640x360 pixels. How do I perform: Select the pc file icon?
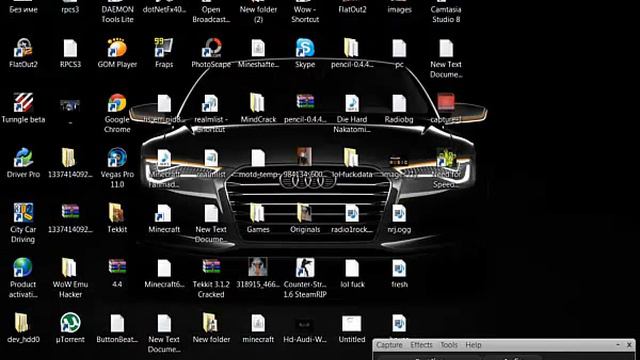tap(399, 48)
